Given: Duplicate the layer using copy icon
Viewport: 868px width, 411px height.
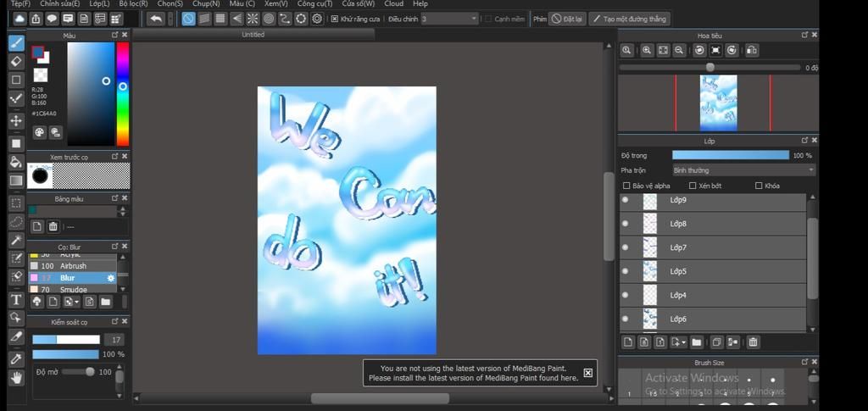Looking at the screenshot, I should tap(716, 342).
